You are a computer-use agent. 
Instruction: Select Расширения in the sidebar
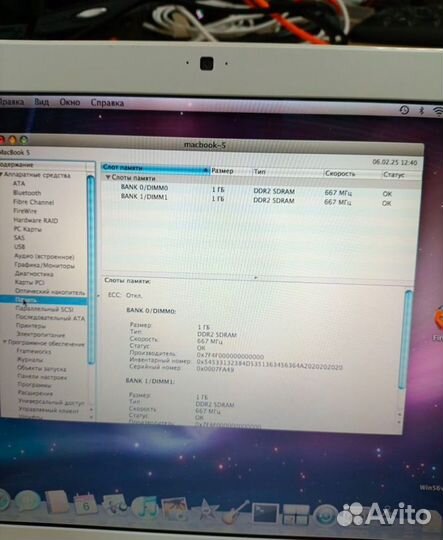(x=35, y=393)
